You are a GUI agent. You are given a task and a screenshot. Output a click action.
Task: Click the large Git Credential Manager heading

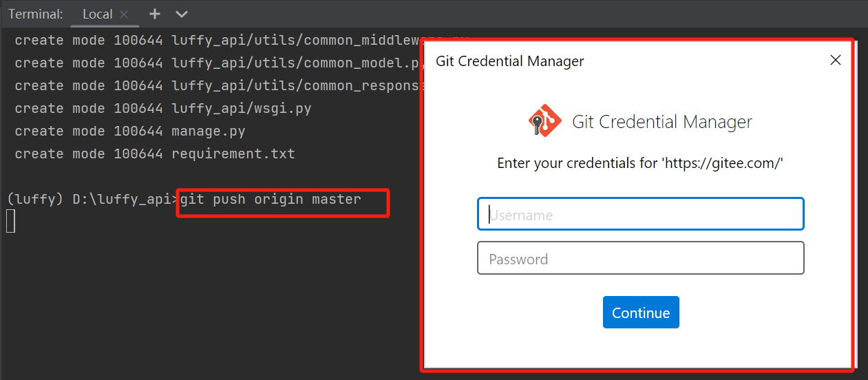[662, 123]
